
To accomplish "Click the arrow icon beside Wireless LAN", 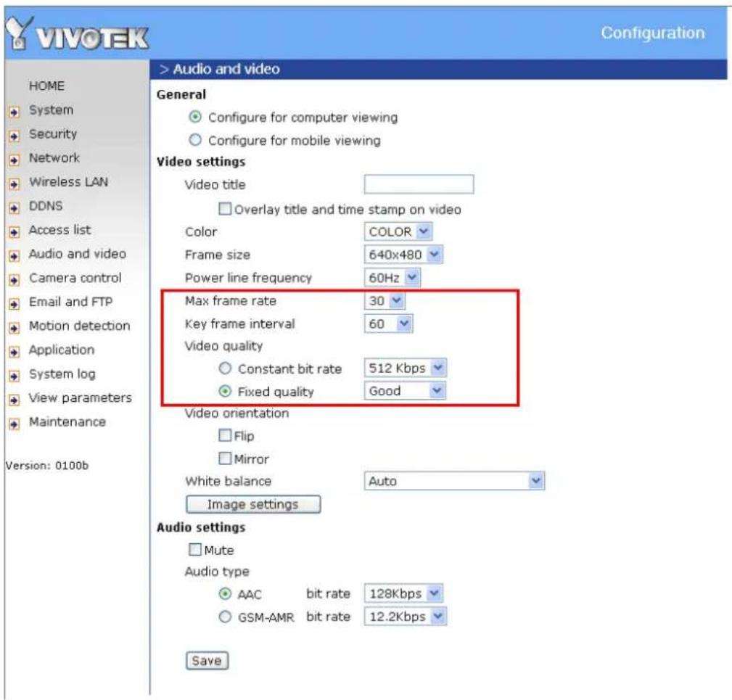I will pos(15,184).
